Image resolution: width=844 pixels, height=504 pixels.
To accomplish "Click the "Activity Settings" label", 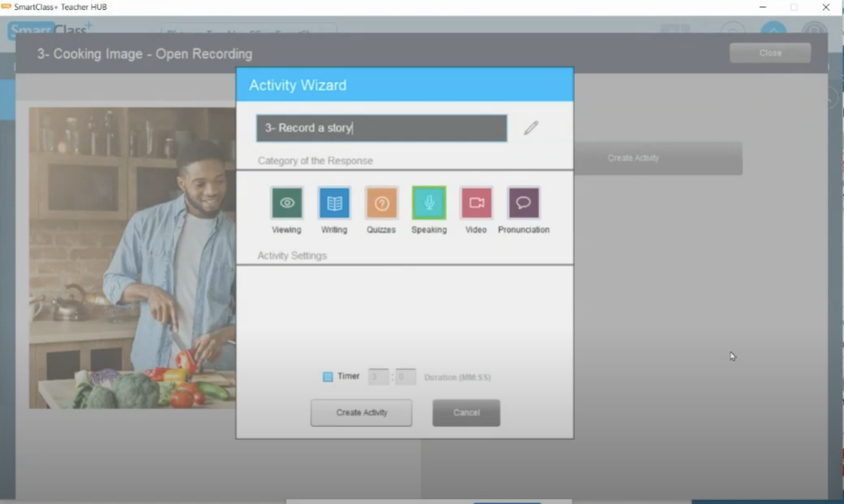I will [x=292, y=256].
